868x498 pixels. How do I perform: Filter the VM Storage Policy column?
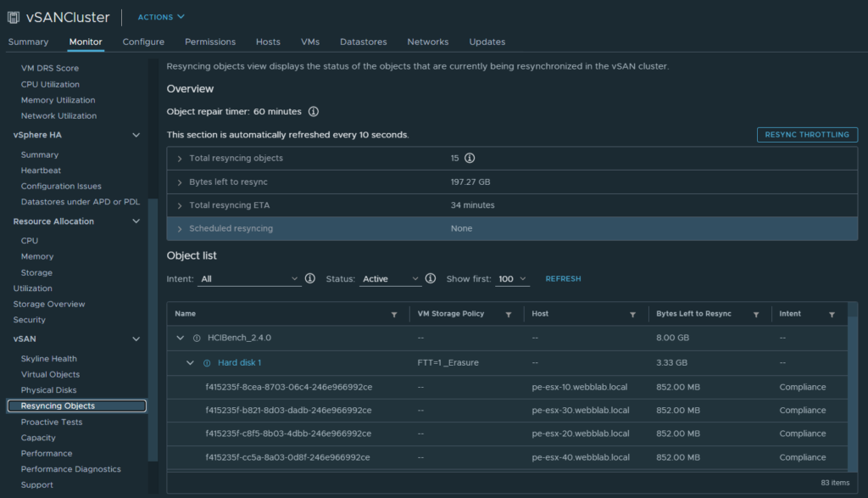coord(509,314)
